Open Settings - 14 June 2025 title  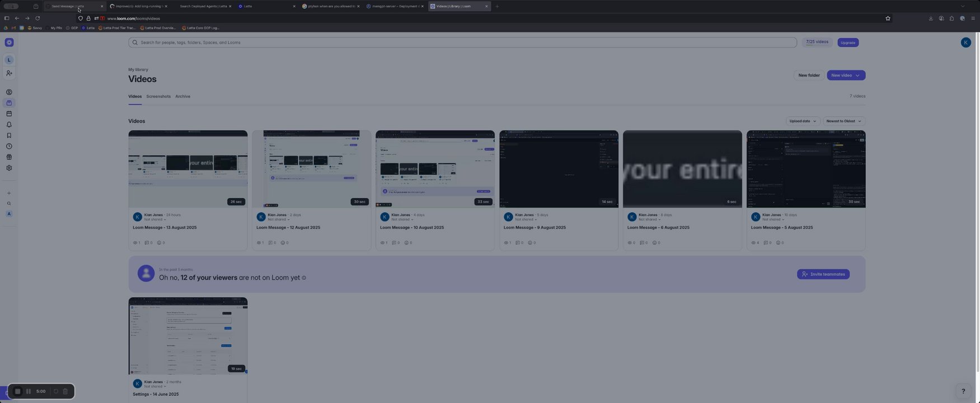[x=156, y=395]
